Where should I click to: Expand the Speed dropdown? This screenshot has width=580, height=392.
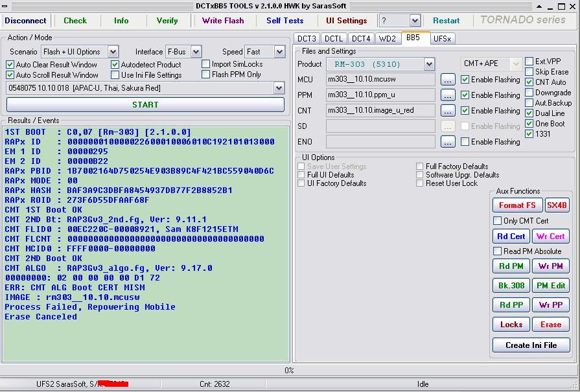(x=280, y=52)
